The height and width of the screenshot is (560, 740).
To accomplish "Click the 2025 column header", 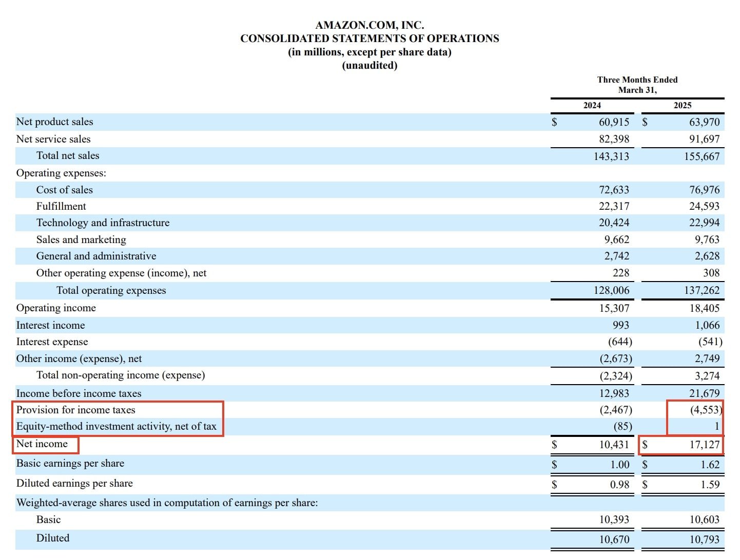I will tap(683, 105).
